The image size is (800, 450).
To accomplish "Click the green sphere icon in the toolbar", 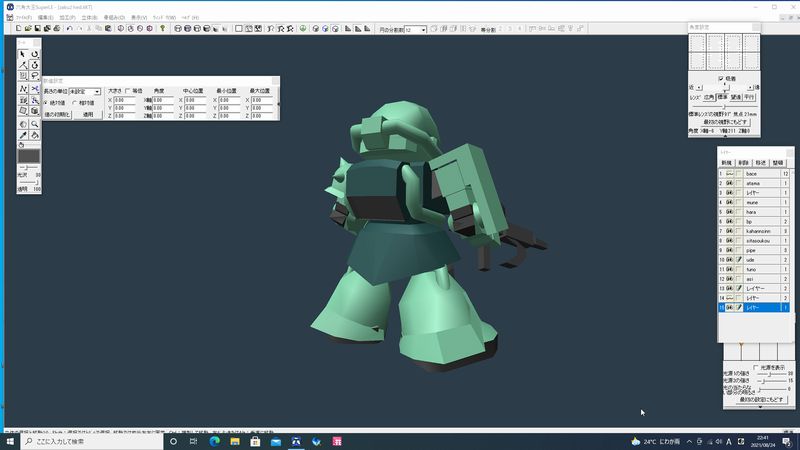I will click(303, 29).
